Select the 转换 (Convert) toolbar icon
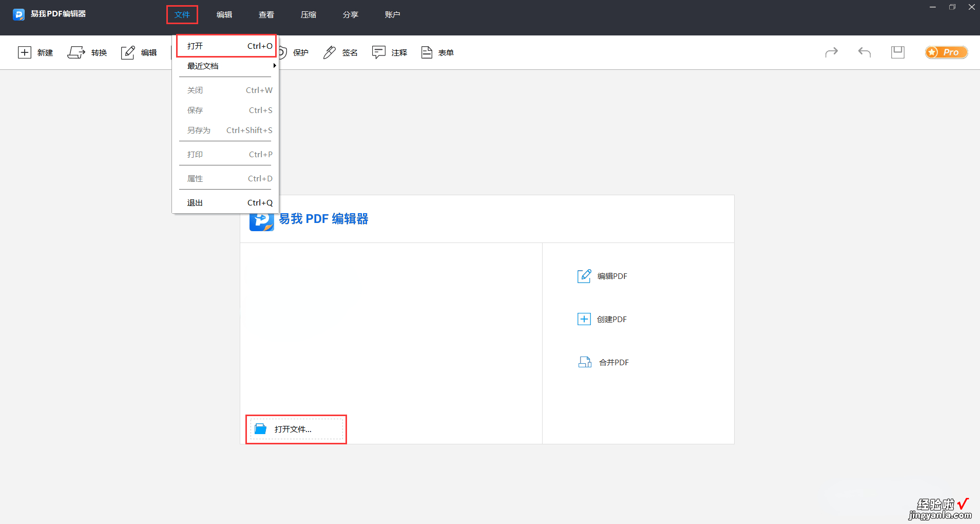 pyautogui.click(x=76, y=52)
